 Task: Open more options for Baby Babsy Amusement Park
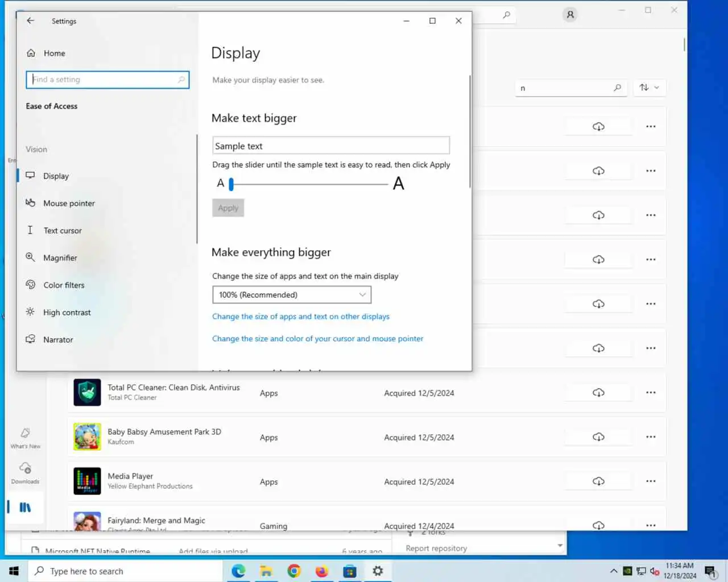coord(651,437)
